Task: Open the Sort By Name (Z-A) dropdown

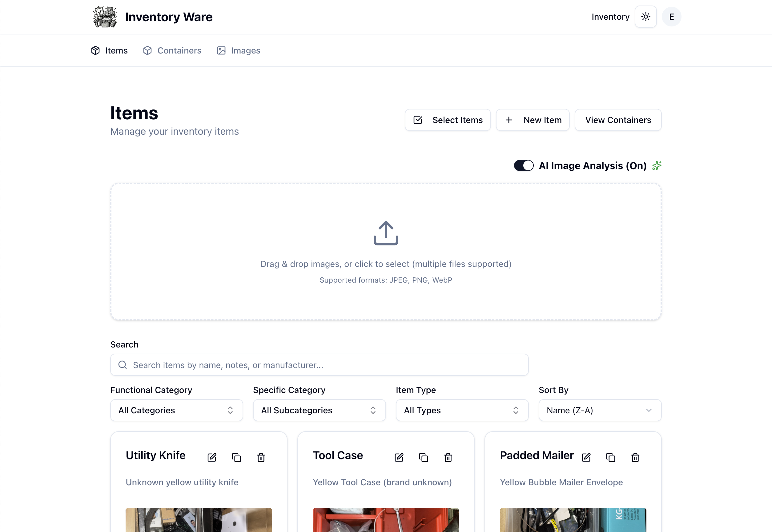Action: point(600,410)
